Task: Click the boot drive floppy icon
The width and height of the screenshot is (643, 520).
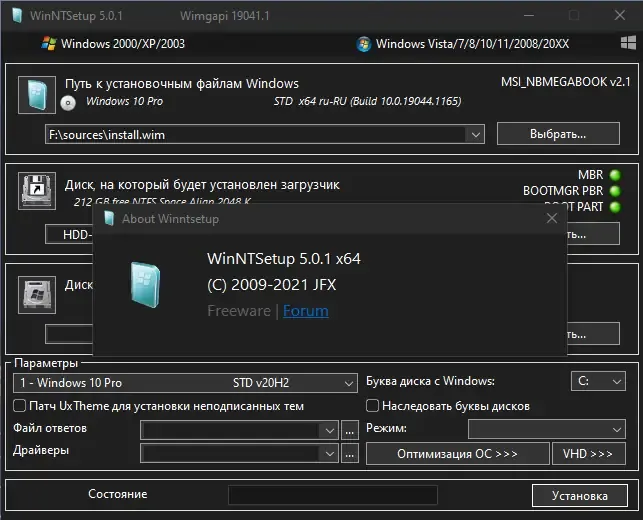Action: click(x=37, y=191)
